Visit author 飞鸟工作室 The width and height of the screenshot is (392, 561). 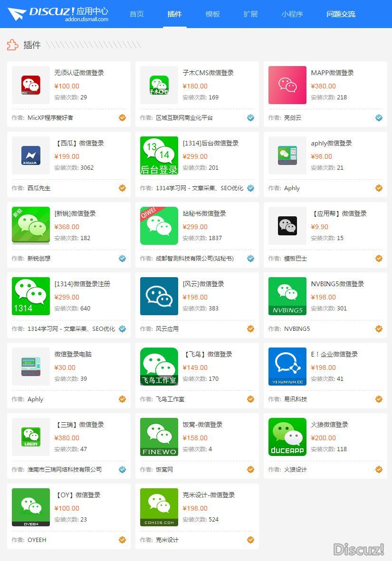[170, 399]
